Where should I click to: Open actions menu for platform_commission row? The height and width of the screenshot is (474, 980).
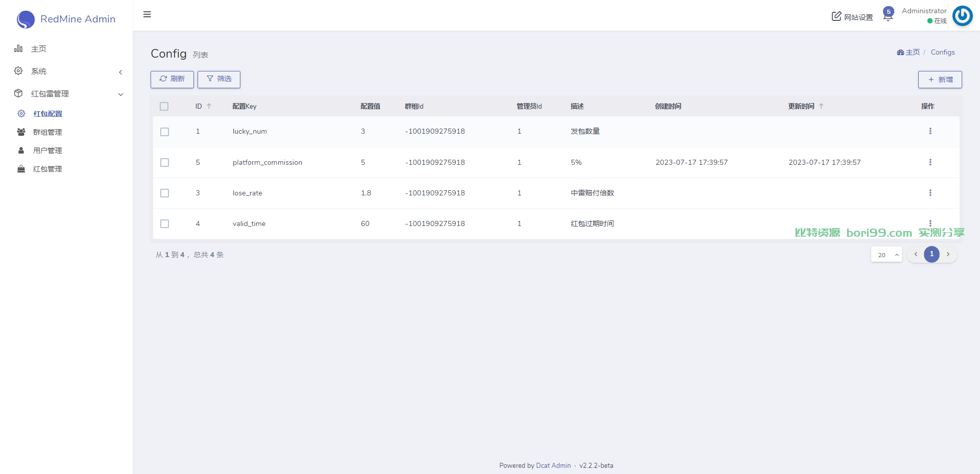click(x=930, y=162)
